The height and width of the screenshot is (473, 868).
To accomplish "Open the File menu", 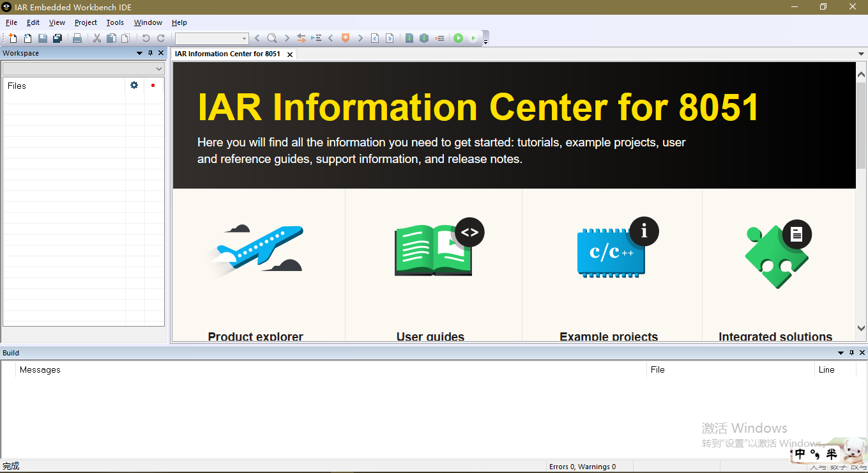I will click(11, 22).
